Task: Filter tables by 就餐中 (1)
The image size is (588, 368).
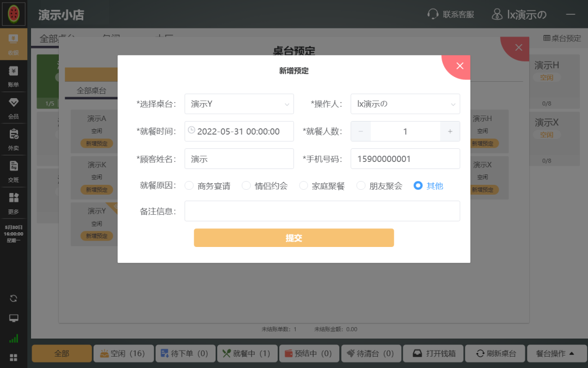Action: coord(247,353)
